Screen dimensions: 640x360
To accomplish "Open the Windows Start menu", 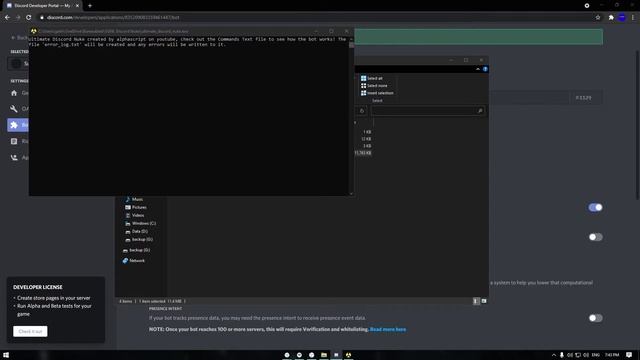I will tap(6, 355).
